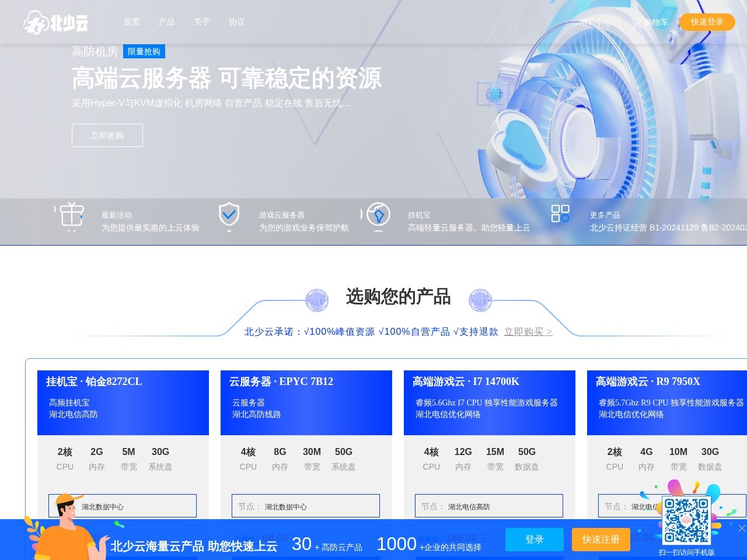Click the shield icon for 游戏云服务器
The image size is (747, 560).
pyautogui.click(x=228, y=215)
